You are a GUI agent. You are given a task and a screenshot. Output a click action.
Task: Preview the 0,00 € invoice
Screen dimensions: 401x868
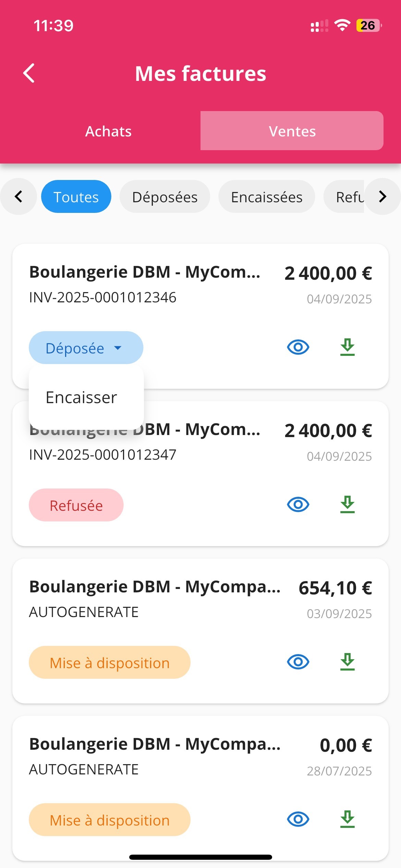click(298, 819)
